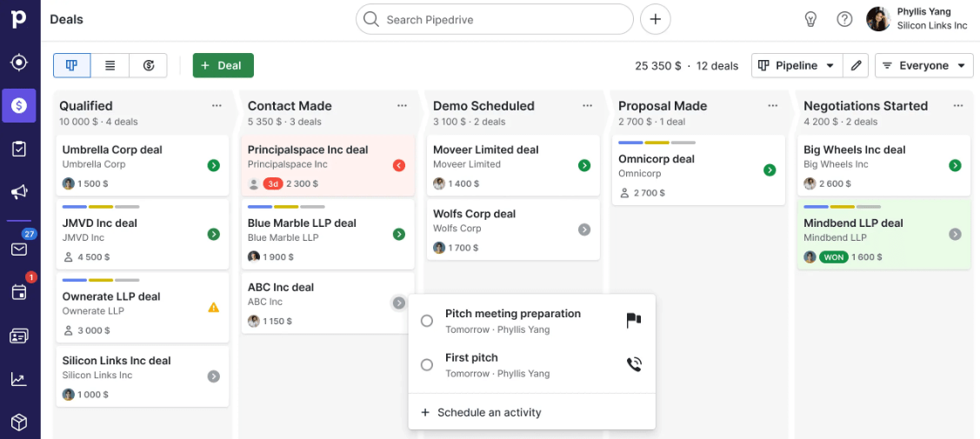Click the pencil edit pipeline icon

click(x=857, y=65)
